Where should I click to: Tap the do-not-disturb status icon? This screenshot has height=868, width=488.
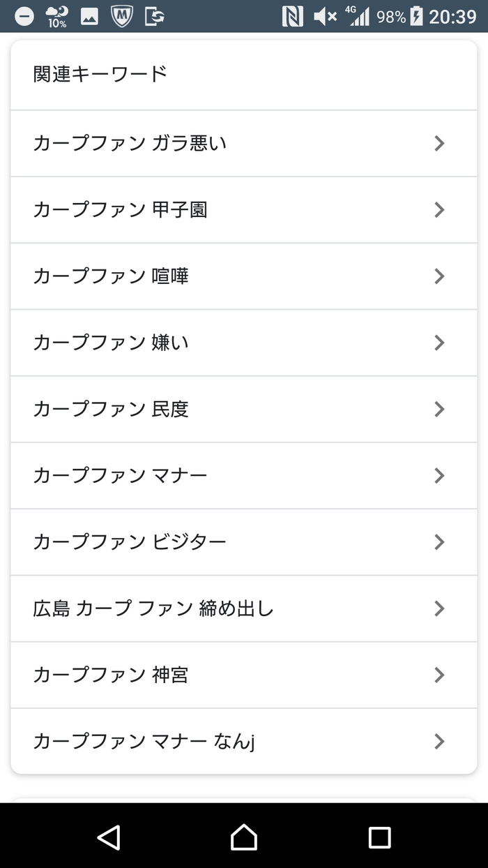pyautogui.click(x=24, y=16)
